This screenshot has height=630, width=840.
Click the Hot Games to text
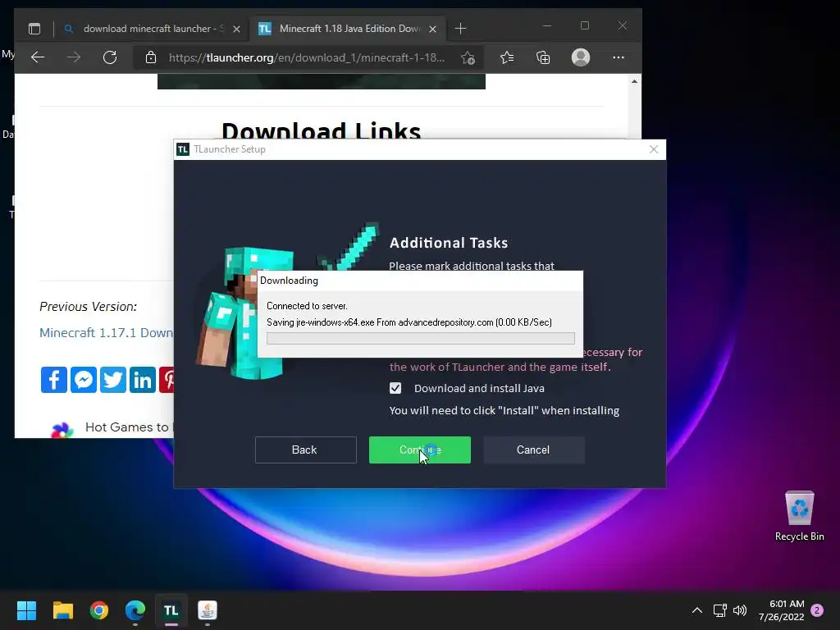coord(127,427)
